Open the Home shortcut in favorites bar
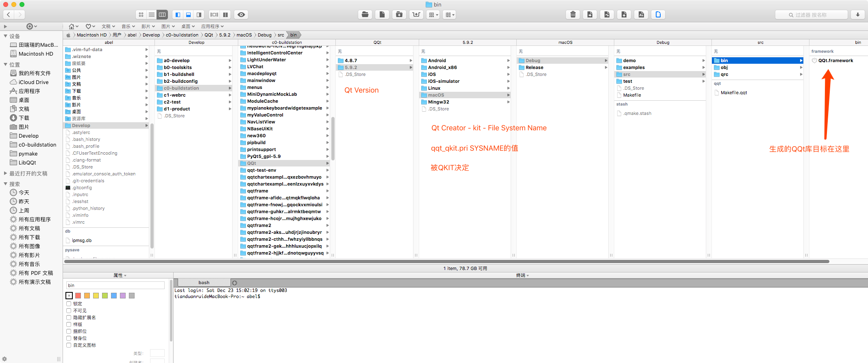868x363 pixels. (73, 26)
